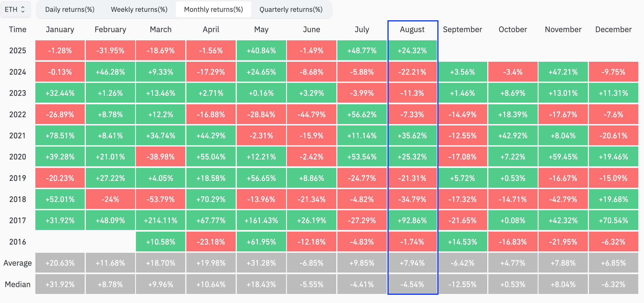The width and height of the screenshot is (644, 303).
Task: Select the 2025 row label
Action: pyautogui.click(x=18, y=50)
